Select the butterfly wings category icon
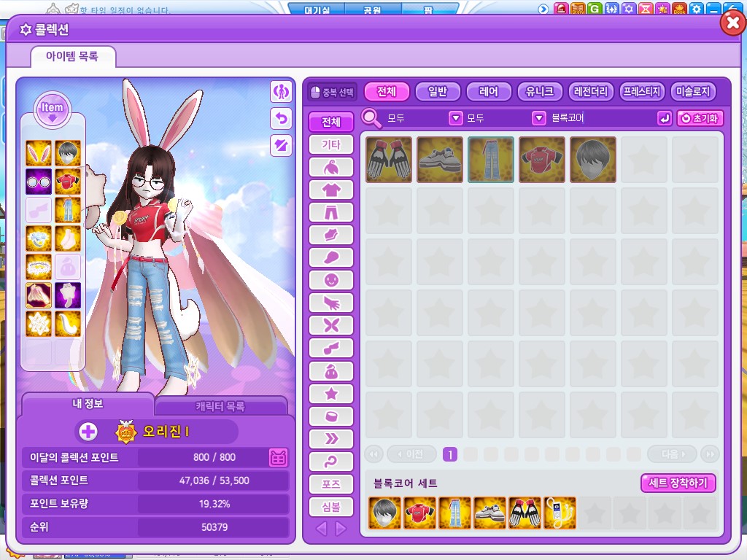 click(x=331, y=325)
